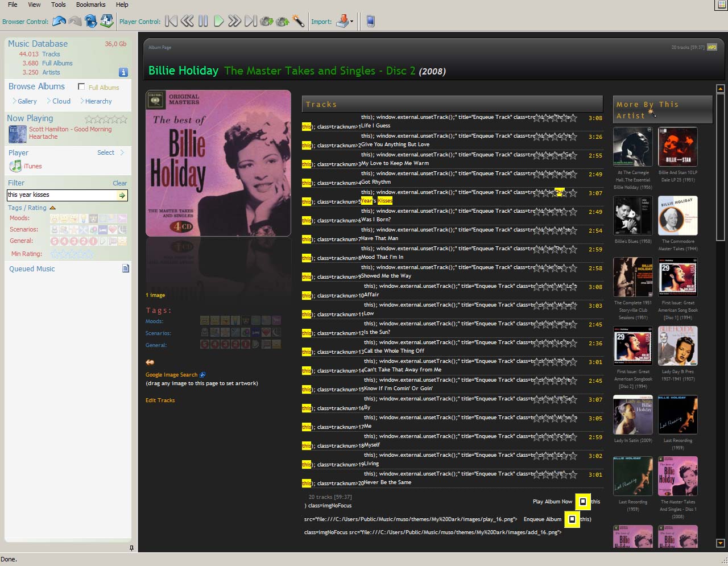Toggle album heart scenario tag on album page

pyautogui.click(x=266, y=332)
